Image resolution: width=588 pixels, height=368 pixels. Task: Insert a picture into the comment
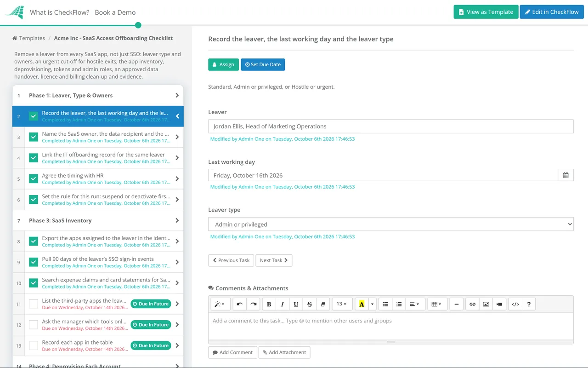pyautogui.click(x=486, y=304)
